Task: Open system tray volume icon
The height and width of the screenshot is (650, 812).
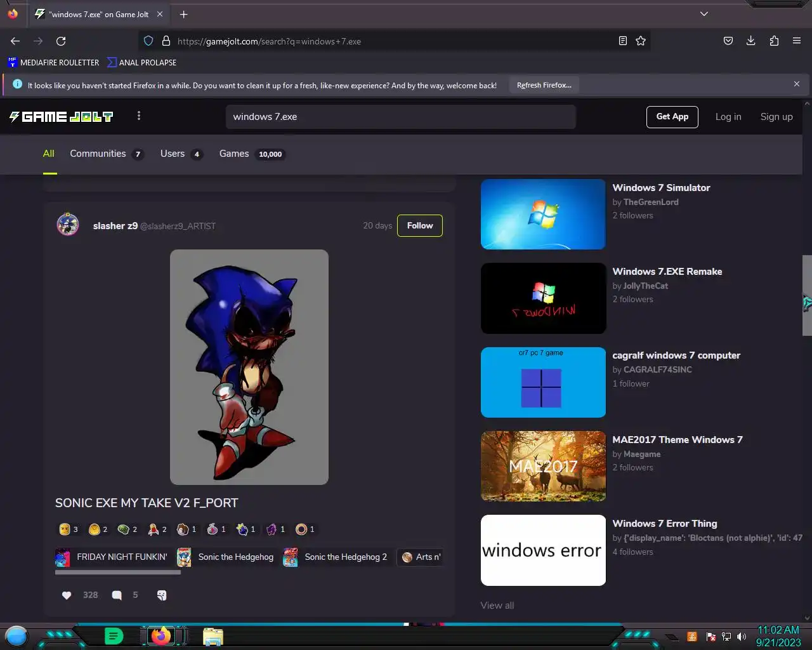Action: point(742,636)
